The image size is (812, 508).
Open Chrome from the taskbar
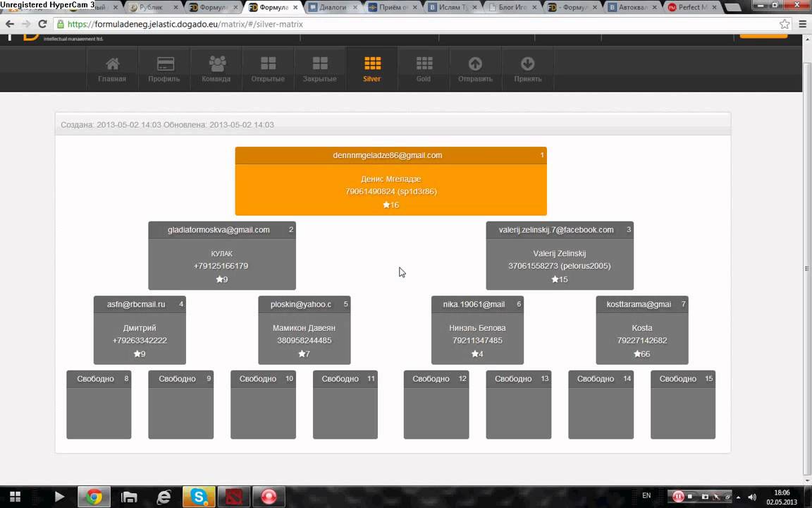pos(94,497)
